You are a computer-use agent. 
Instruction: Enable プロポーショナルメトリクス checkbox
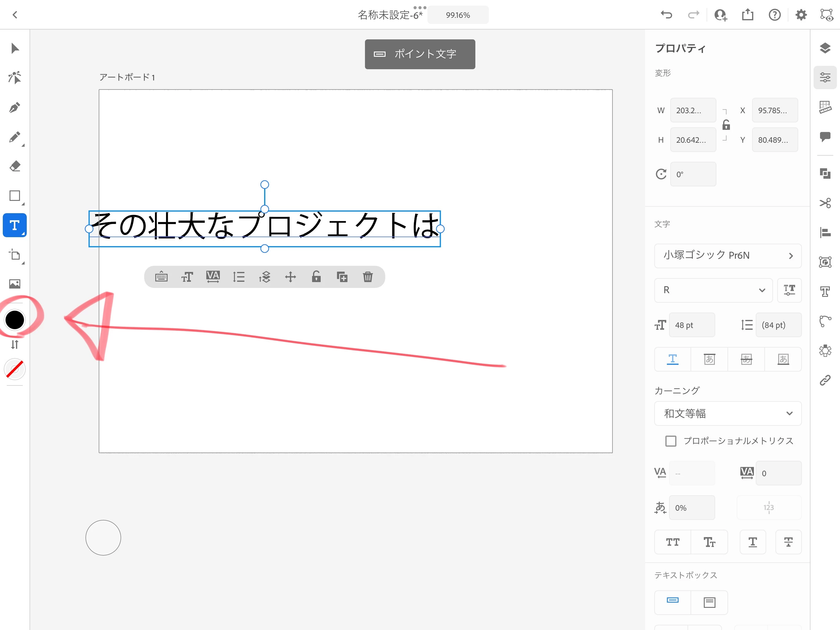(x=671, y=441)
